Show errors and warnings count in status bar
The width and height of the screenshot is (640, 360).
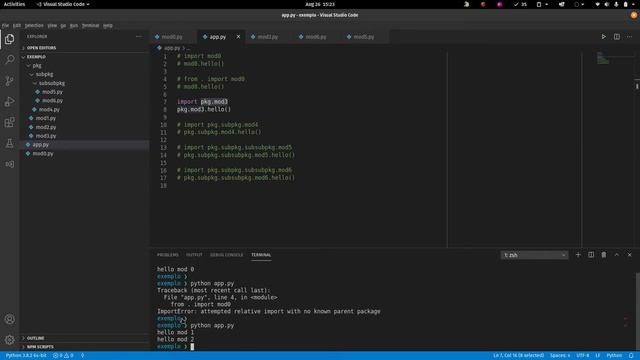tap(63, 356)
